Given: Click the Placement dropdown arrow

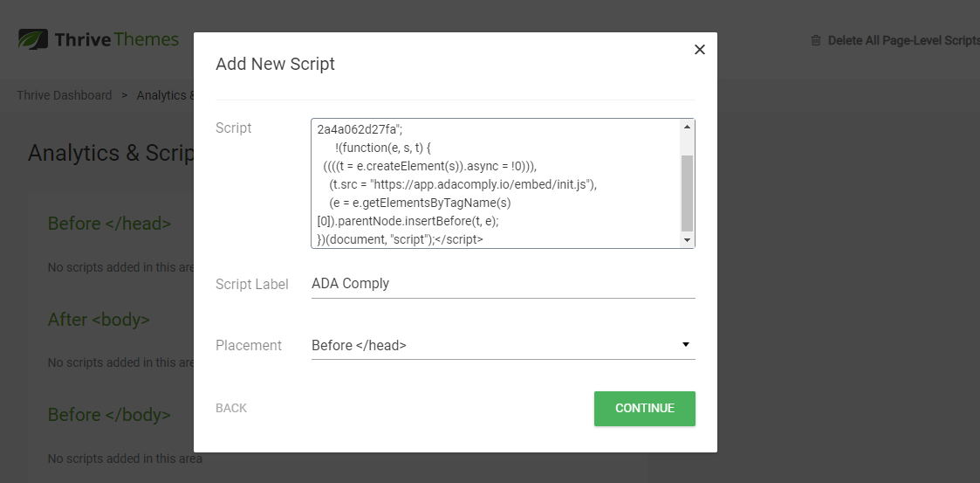Looking at the screenshot, I should click(686, 345).
